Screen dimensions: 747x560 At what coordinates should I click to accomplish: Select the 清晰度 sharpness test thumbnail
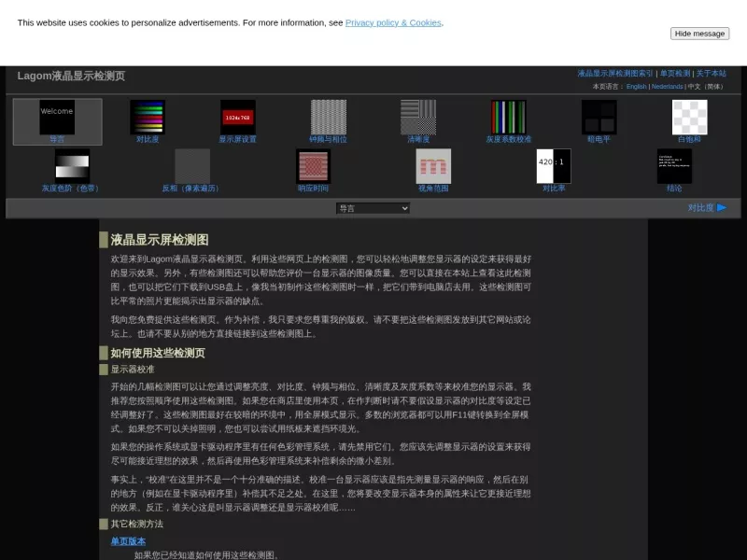pos(418,118)
